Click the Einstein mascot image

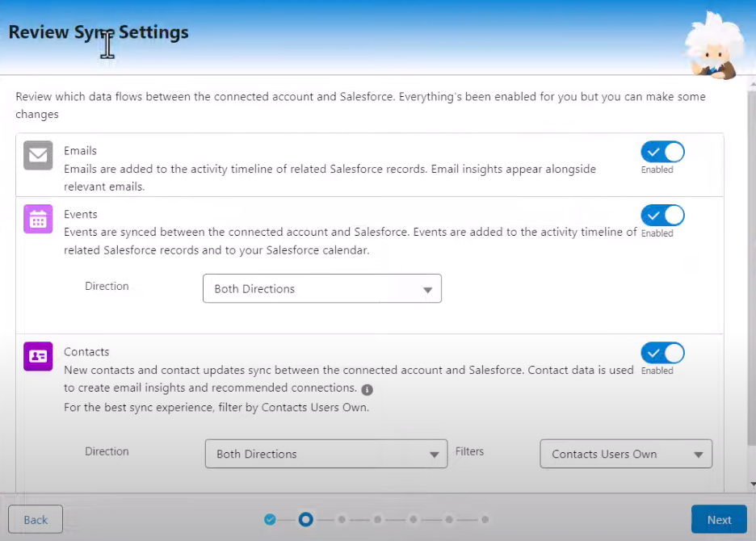[711, 46]
